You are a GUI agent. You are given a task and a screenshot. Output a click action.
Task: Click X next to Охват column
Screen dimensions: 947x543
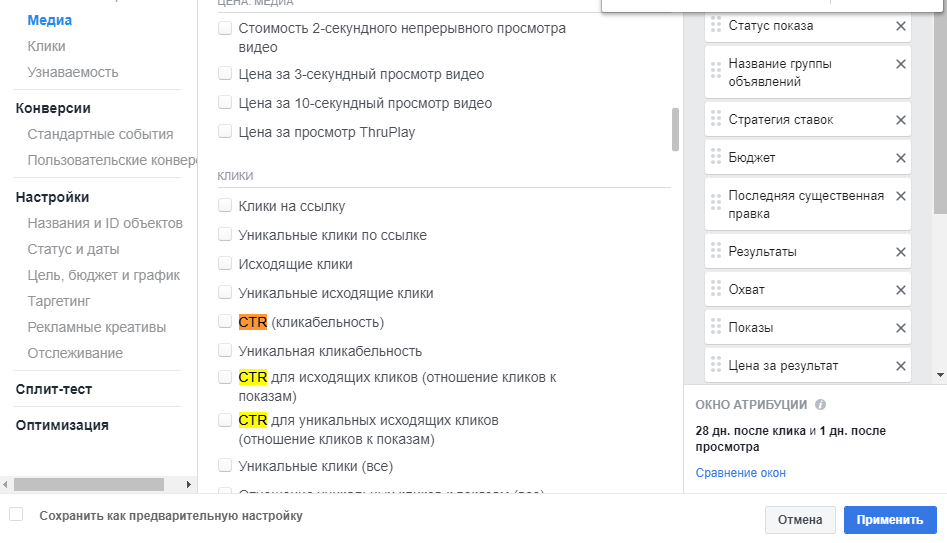901,290
